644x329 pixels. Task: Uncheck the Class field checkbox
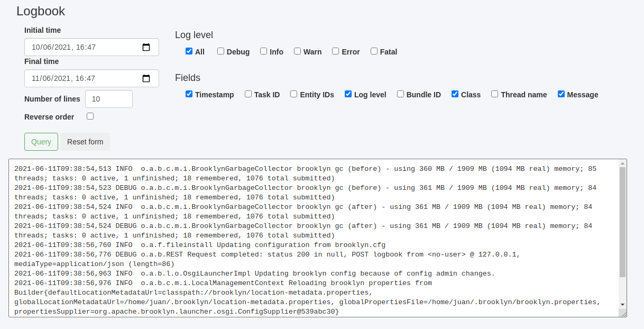[x=455, y=94]
